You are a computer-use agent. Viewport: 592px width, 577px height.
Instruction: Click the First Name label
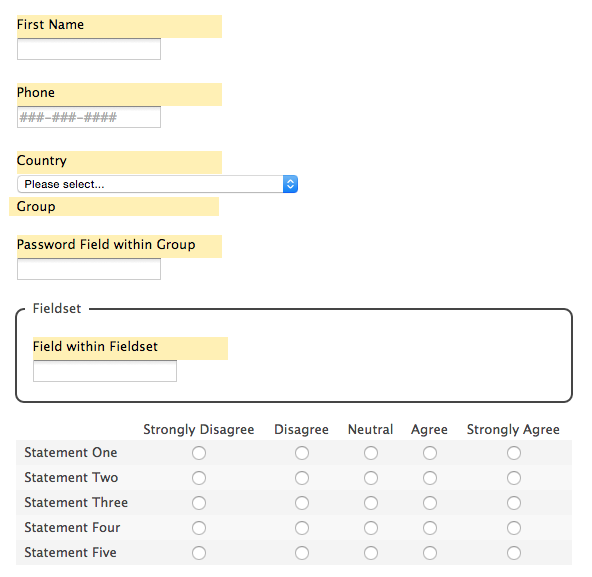[51, 25]
